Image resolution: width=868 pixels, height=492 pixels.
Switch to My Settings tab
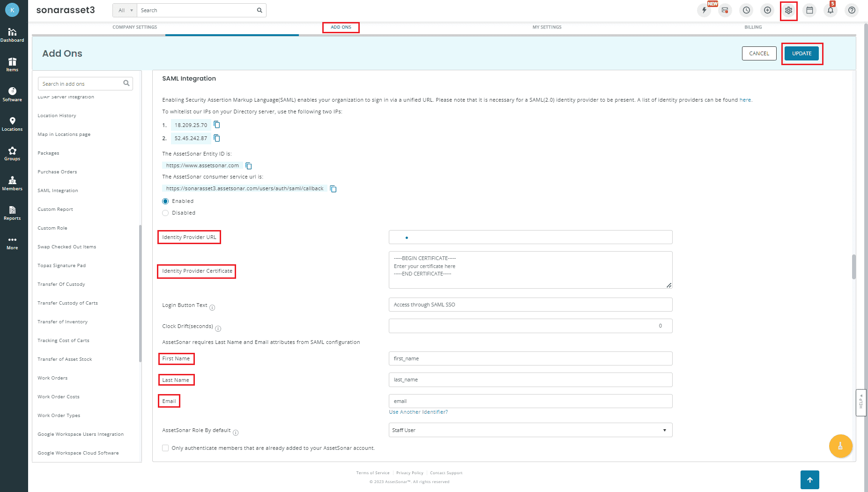click(x=547, y=27)
